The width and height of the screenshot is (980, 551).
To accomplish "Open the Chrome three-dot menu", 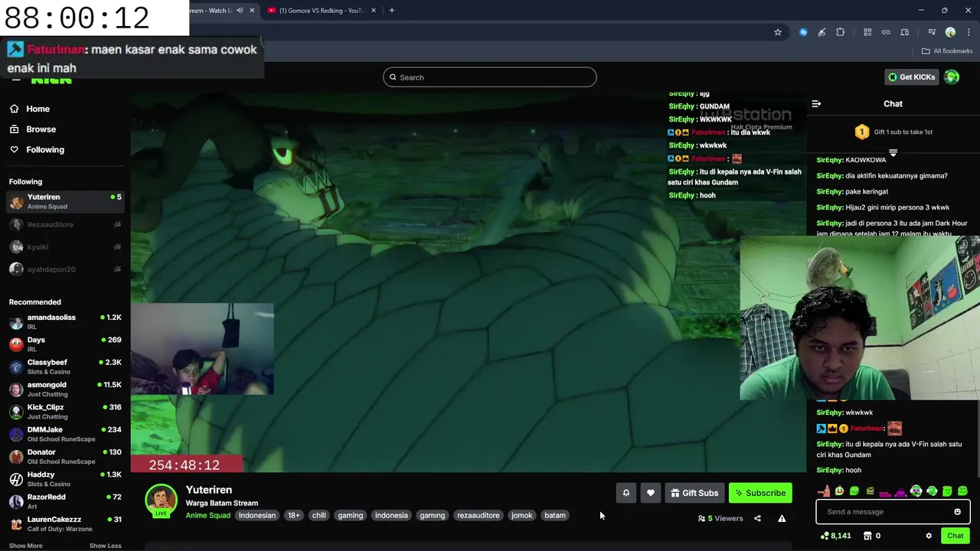I will pyautogui.click(x=969, y=32).
